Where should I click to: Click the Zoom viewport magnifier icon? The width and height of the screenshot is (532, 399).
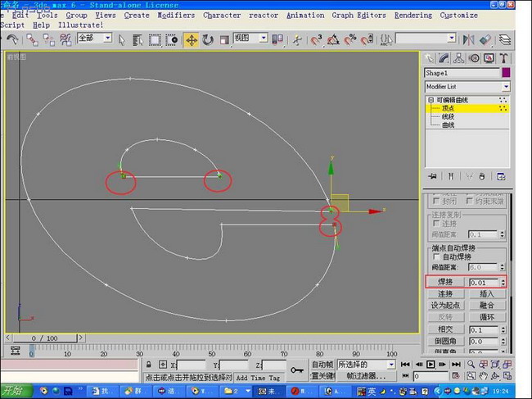[x=471, y=365]
